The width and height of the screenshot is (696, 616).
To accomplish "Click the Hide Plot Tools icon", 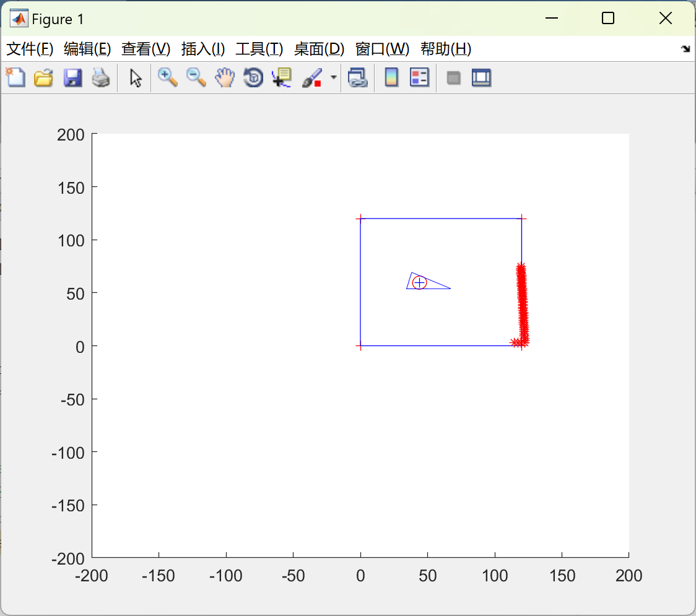I will [x=453, y=78].
